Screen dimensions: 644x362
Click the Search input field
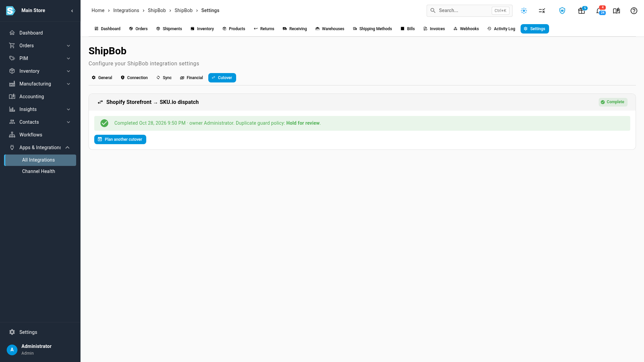pos(469,11)
